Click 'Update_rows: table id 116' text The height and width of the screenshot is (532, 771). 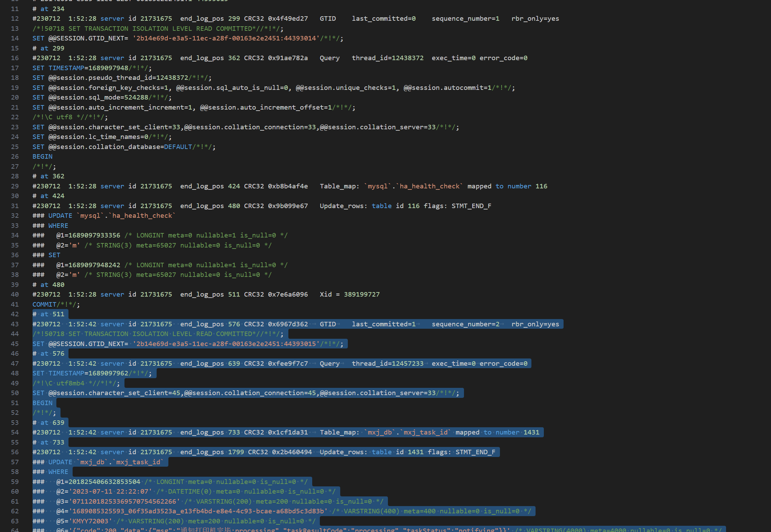(370, 206)
